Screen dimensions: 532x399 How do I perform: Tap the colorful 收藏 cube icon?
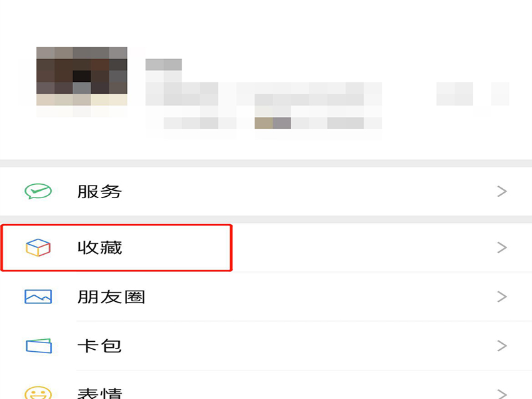coord(38,247)
